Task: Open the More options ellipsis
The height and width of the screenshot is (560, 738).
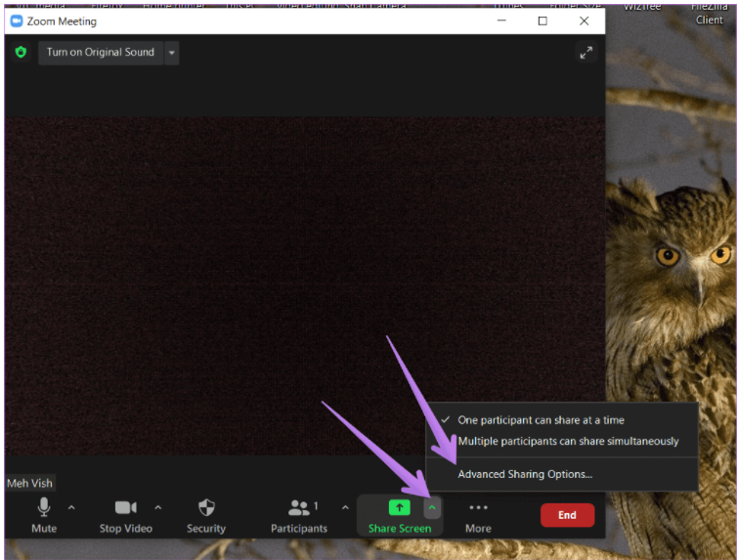Action: (478, 515)
